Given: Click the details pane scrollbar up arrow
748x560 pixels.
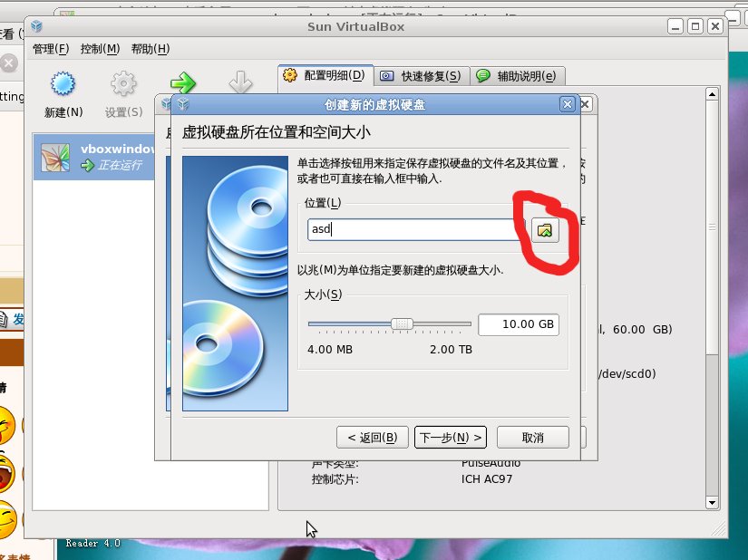Looking at the screenshot, I should (712, 94).
